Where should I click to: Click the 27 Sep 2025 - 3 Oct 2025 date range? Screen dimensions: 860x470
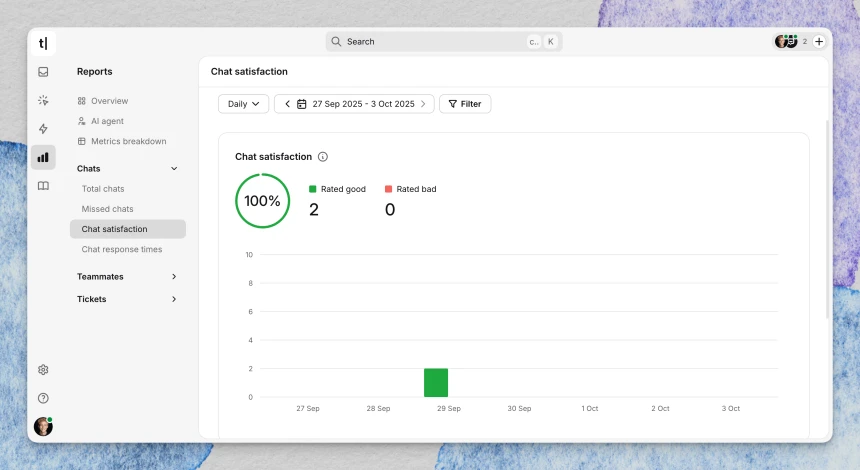(x=363, y=104)
